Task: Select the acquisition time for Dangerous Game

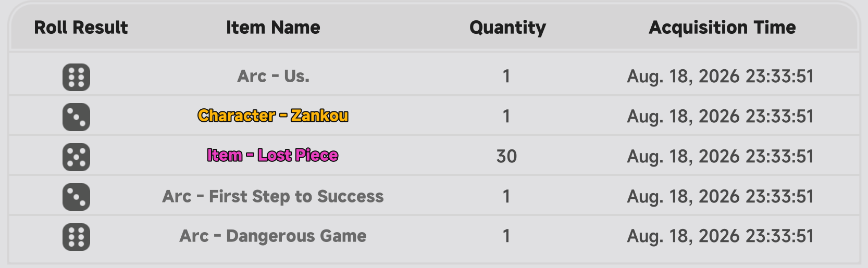Action: coord(720,236)
